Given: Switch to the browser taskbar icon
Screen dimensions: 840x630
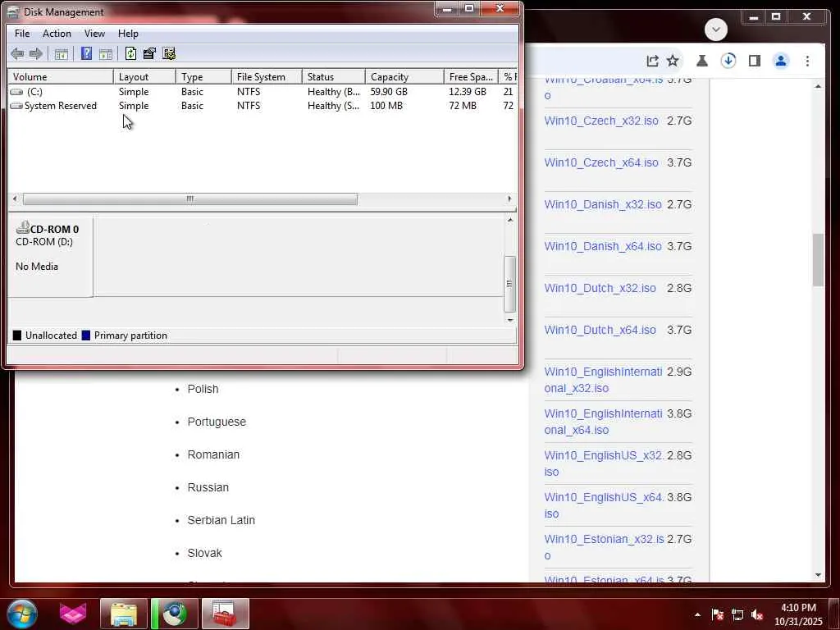Looking at the screenshot, I should 175,614.
